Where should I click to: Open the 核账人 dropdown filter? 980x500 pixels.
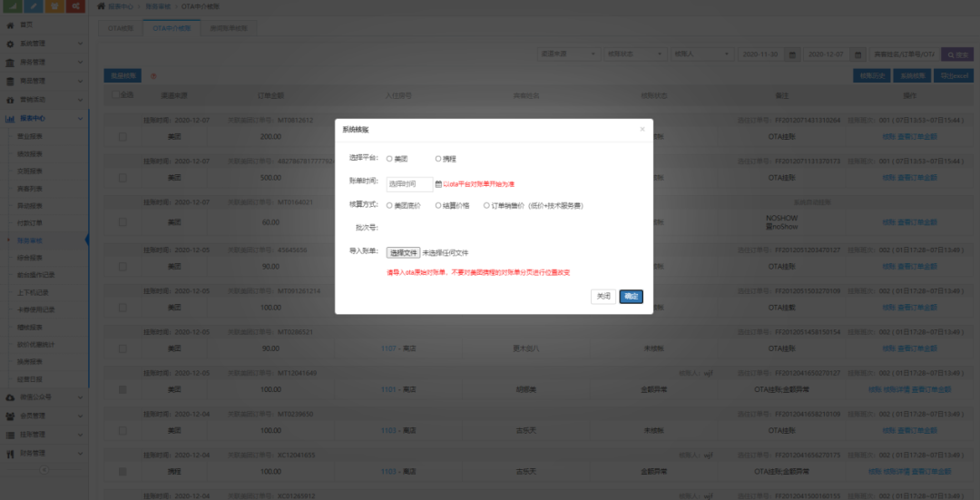click(x=701, y=55)
